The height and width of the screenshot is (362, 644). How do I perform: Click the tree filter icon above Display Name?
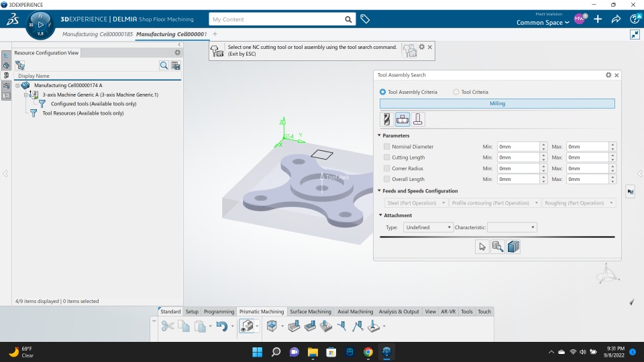coord(20,65)
